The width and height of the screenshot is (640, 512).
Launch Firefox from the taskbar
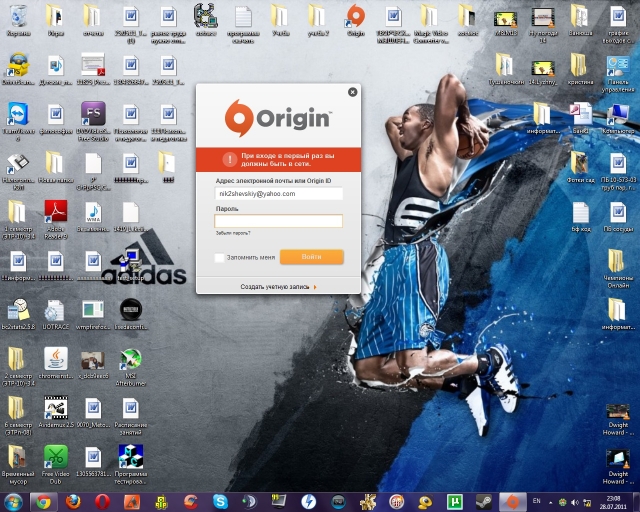tap(73, 502)
